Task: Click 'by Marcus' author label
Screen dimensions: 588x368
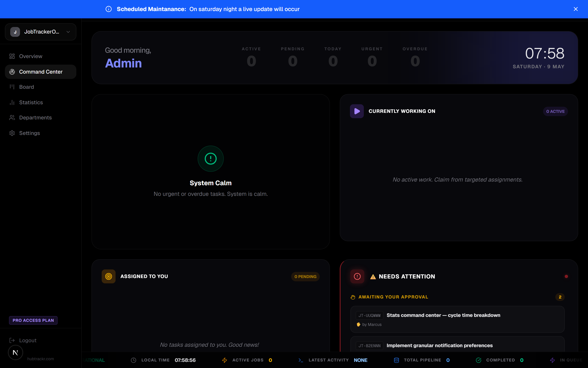Action: pyautogui.click(x=372, y=324)
